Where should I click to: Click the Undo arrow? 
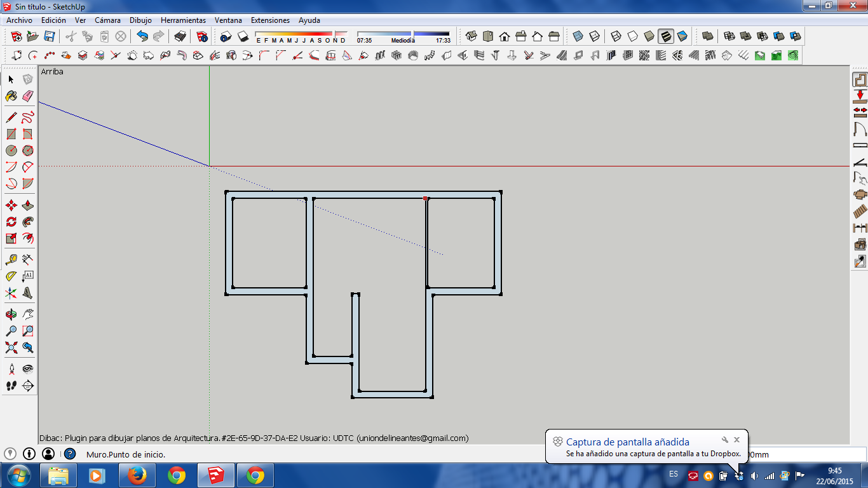(142, 36)
